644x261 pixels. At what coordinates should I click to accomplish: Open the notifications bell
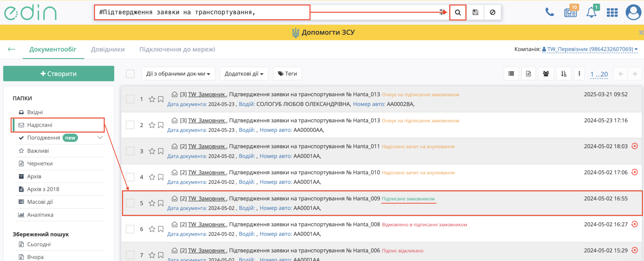click(591, 12)
